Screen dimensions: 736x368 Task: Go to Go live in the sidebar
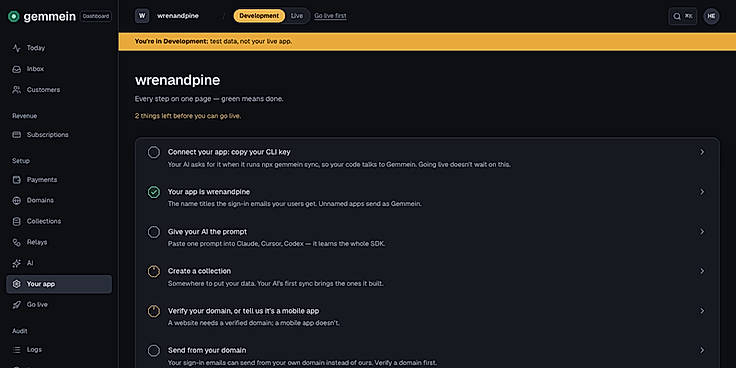[59, 305]
